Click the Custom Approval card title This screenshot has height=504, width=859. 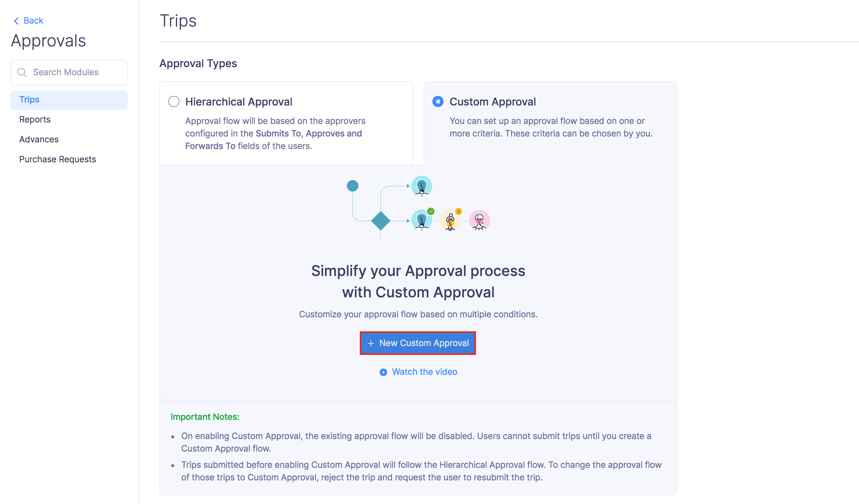(493, 102)
